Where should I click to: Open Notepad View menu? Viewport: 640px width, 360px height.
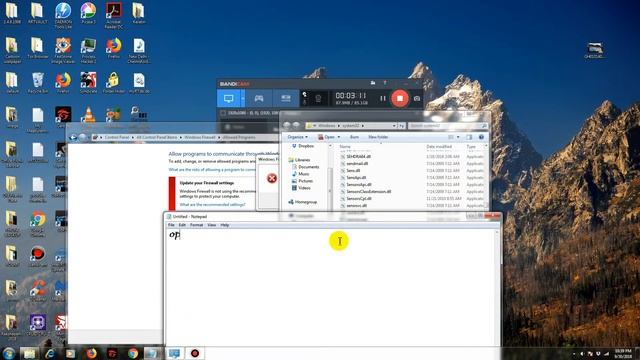(x=211, y=225)
